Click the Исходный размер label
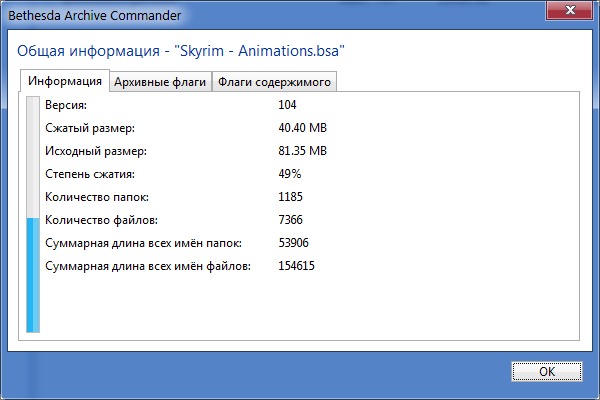 [96, 151]
